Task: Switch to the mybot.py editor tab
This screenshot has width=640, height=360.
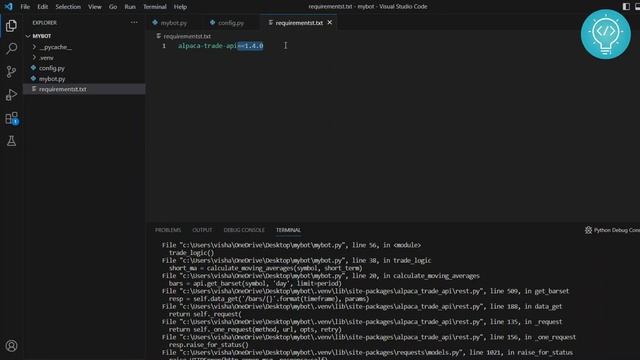Action: click(173, 23)
